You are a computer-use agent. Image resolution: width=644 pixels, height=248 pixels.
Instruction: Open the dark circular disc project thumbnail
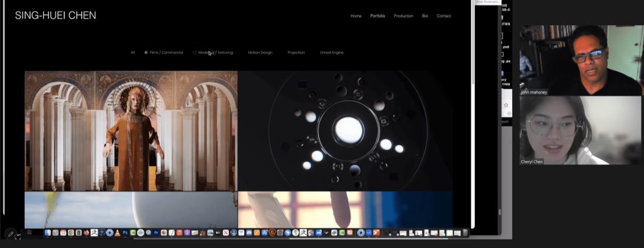tap(345, 130)
